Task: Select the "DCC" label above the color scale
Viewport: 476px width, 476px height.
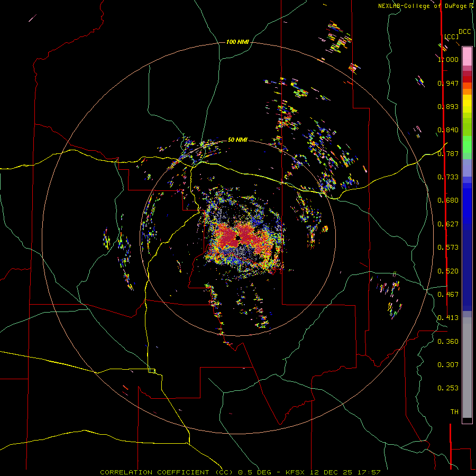Action: click(464, 32)
